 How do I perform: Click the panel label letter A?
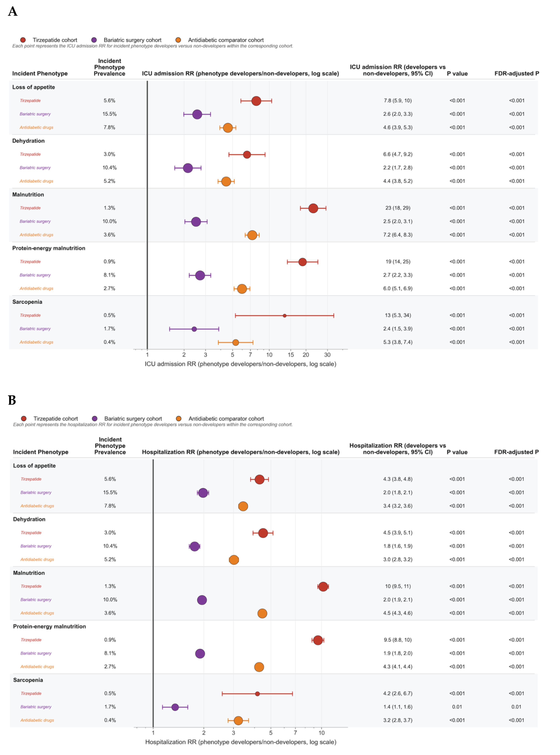pyautogui.click(x=13, y=12)
